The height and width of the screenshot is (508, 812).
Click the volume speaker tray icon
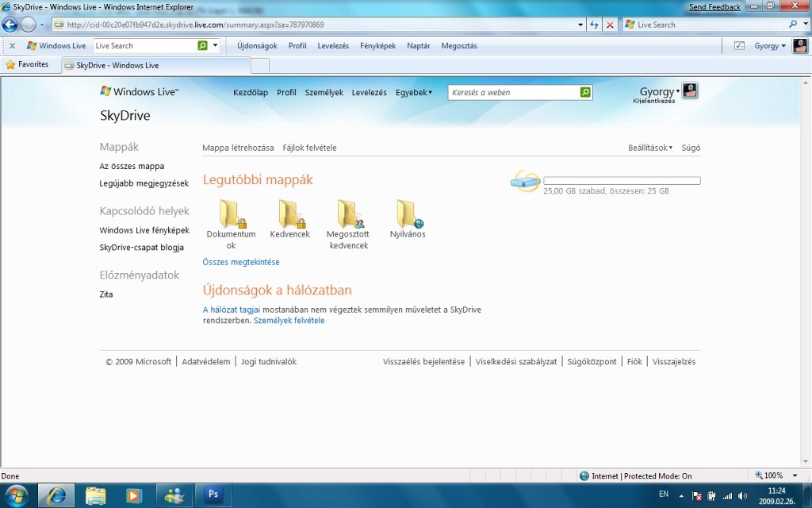[742, 495]
